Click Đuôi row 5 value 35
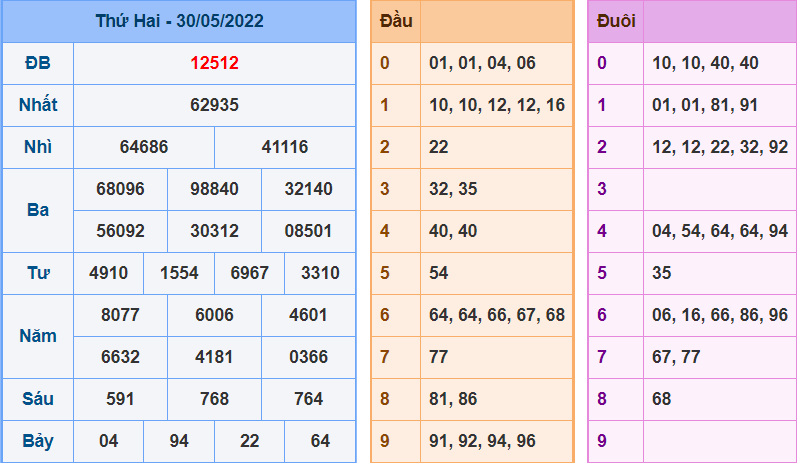797x463 pixels. click(662, 273)
